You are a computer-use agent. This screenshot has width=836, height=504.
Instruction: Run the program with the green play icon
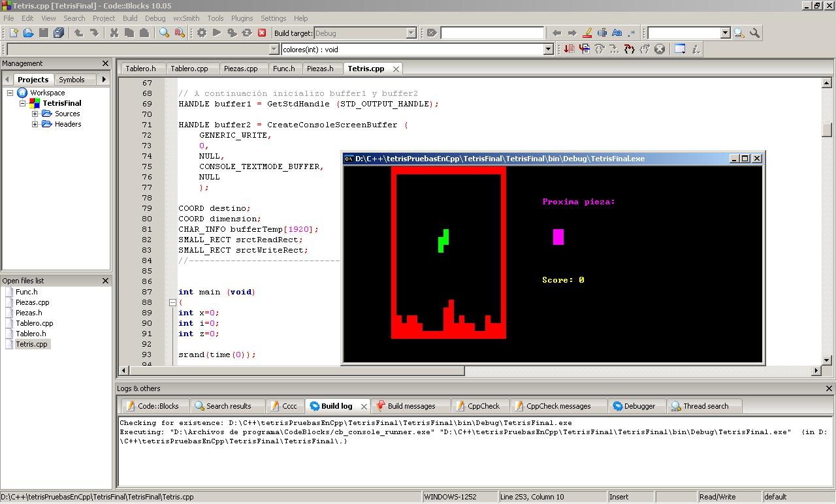click(x=216, y=33)
